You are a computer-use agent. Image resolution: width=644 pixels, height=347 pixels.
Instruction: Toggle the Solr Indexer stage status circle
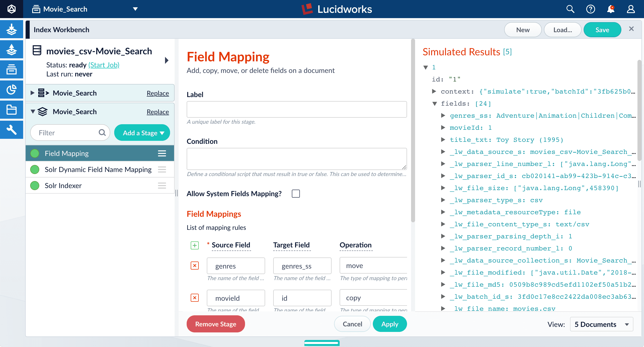point(35,186)
